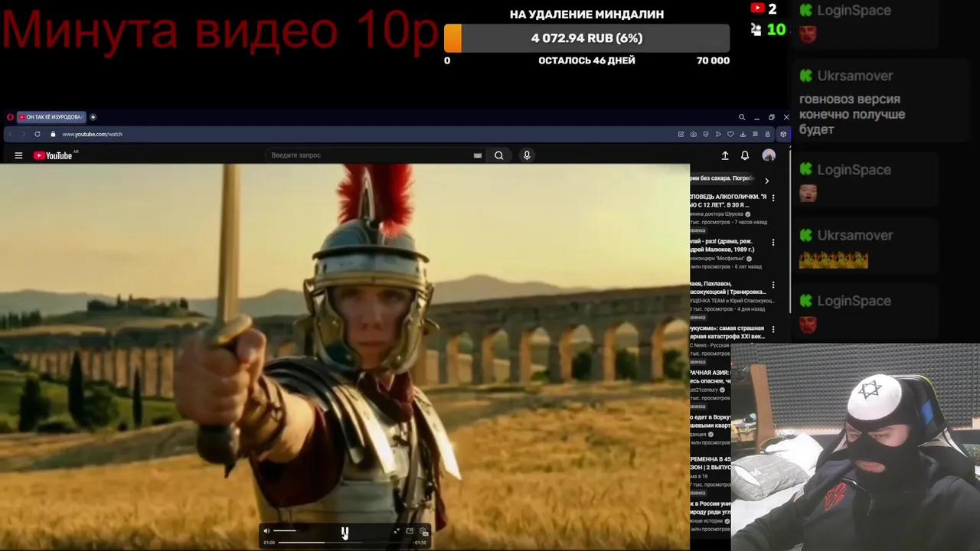The width and height of the screenshot is (980, 551).
Task: Open Opera ad blocker shield icon
Action: (705, 134)
